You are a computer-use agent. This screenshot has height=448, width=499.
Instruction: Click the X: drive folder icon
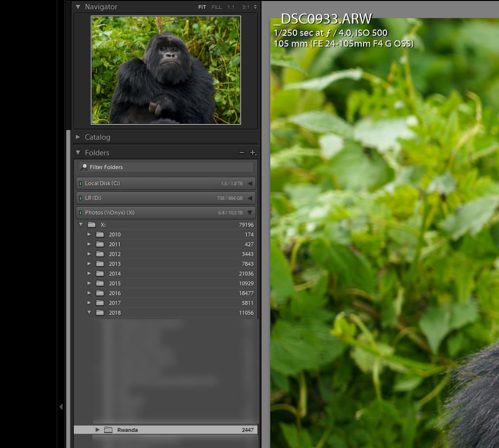coord(92,225)
